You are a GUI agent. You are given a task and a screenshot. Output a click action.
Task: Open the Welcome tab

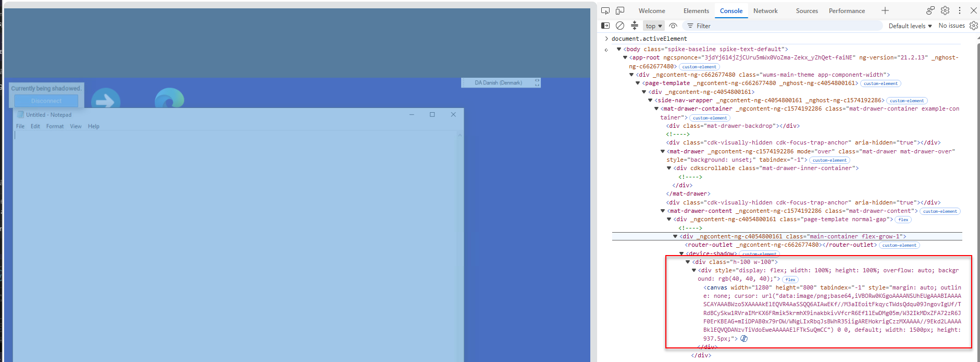point(652,10)
